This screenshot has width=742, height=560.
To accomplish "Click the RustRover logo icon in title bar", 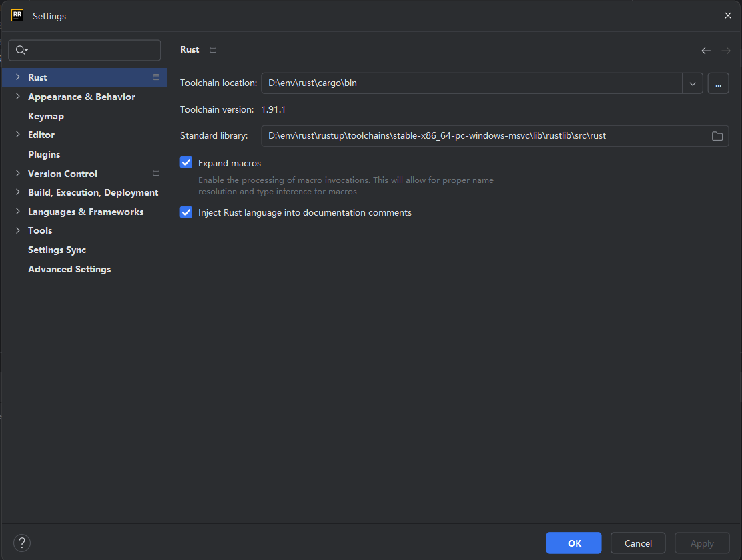I will pos(17,15).
